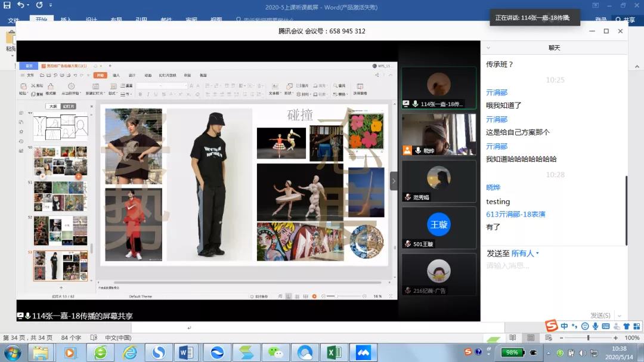This screenshot has width=644, height=362.
Task: Expand the arrow next to the 发送 button
Action: click(620, 315)
